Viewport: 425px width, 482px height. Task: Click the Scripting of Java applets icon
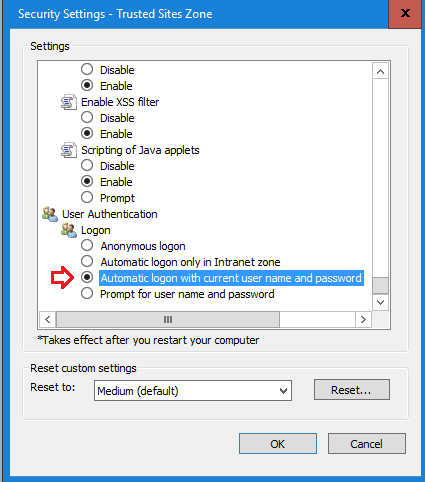[x=69, y=150]
